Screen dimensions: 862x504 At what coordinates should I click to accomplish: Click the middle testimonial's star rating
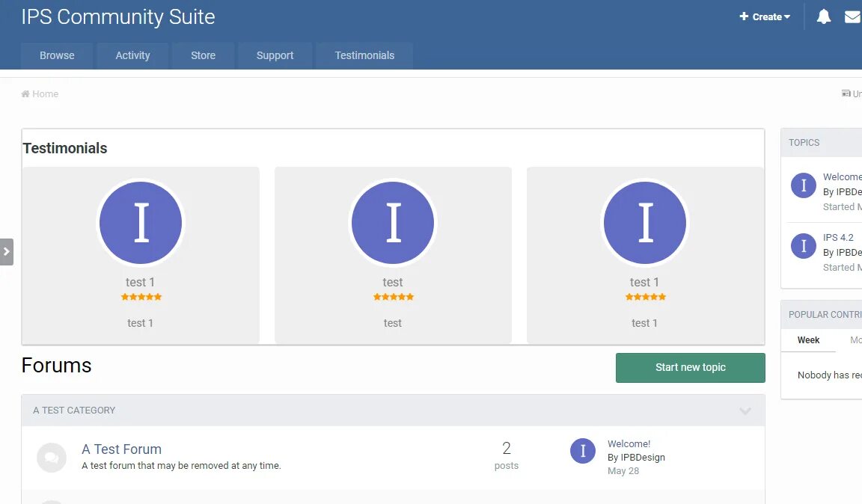coord(393,297)
